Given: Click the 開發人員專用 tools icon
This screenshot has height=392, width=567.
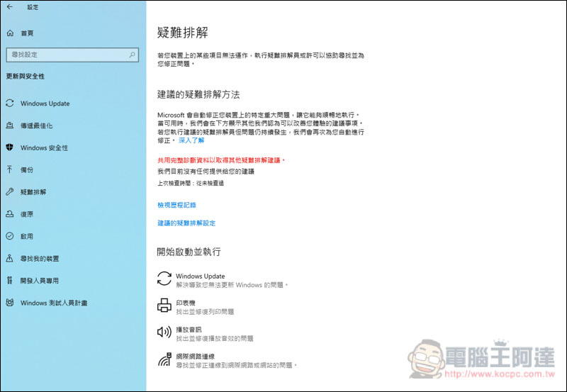Looking at the screenshot, I should [10, 280].
